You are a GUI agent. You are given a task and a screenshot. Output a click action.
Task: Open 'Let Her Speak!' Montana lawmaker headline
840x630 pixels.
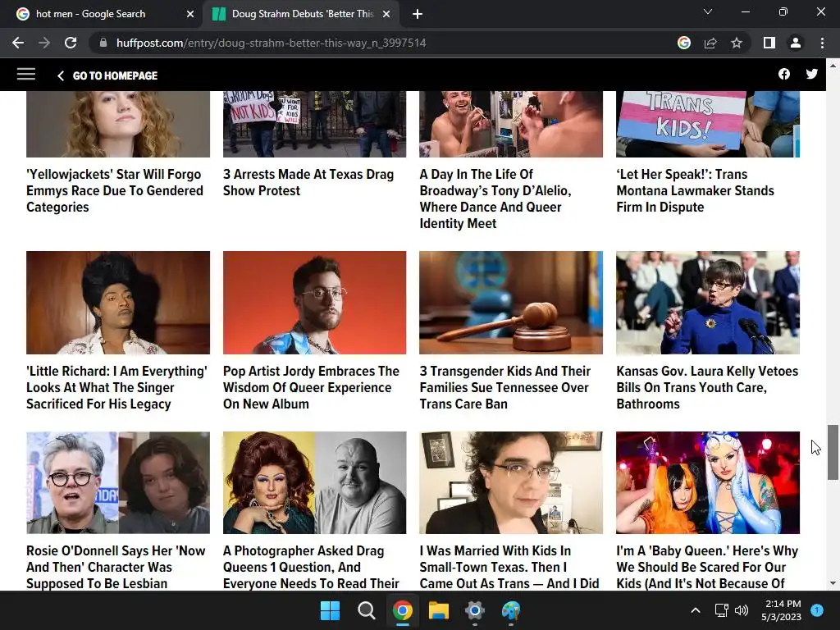pos(695,190)
